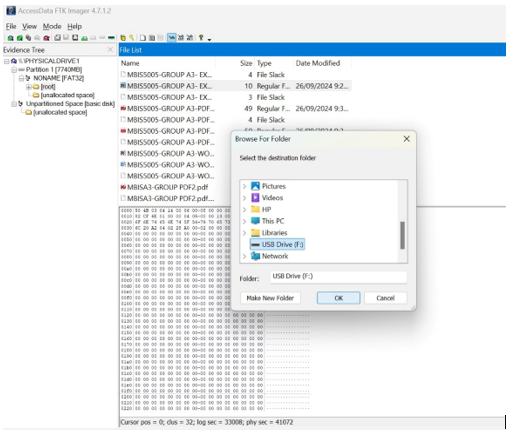The image size is (507, 430).
Task: Close the Evidence Tree pane
Action: tap(110, 50)
